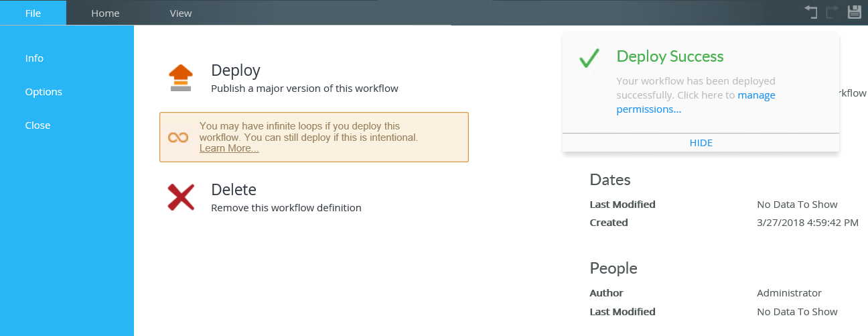Screen dimensions: 868x336
Task: Choose Close in the left sidebar
Action: pos(38,125)
